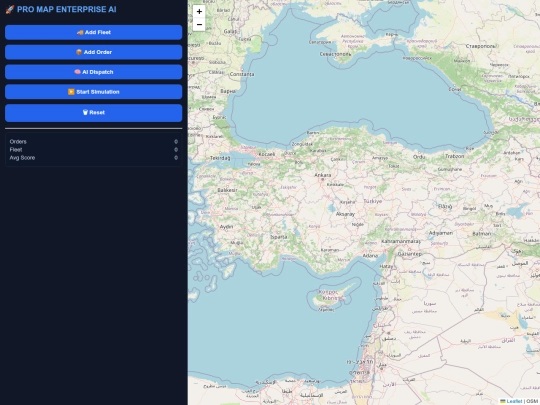Click Aydın label on the map
Screen dimensions: 540x405
(226, 227)
